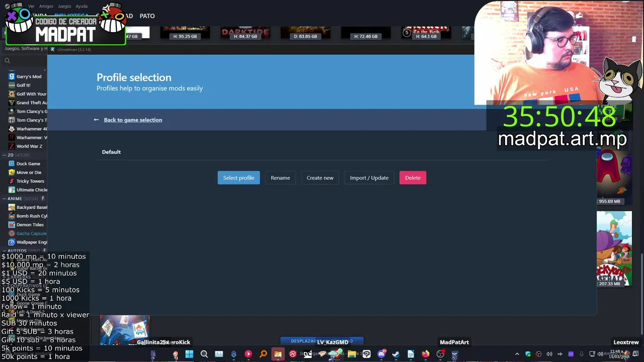Select the Default profile row

(321, 152)
